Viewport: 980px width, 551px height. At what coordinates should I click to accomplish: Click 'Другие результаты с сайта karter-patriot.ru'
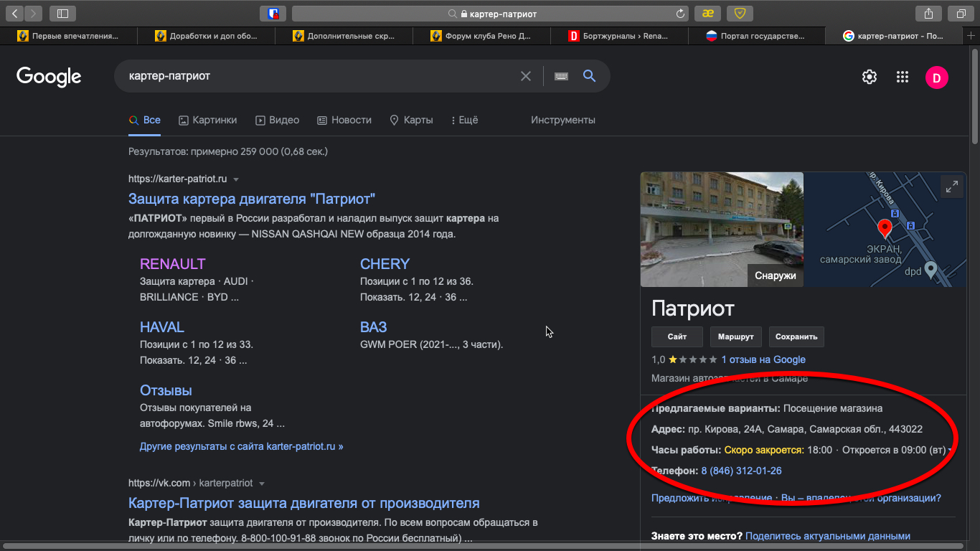242,446
